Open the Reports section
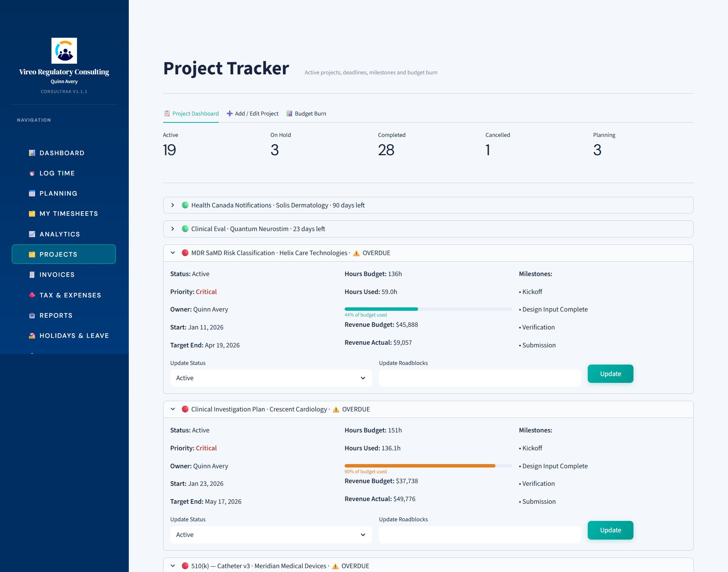 [64, 315]
